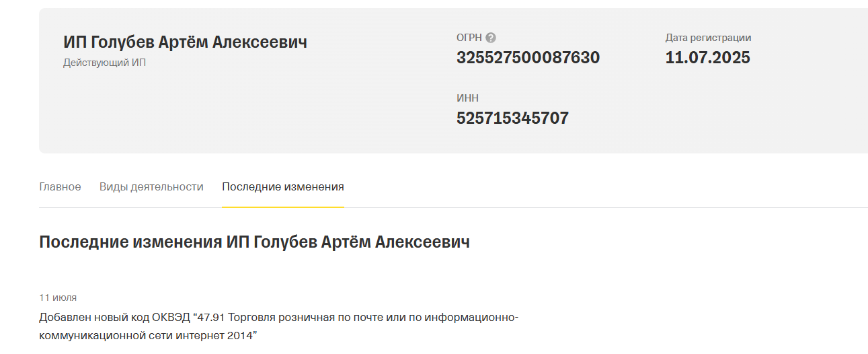The image size is (868, 354).
Task: Click the Добавлен новый код ОКВЭД text
Action: point(114,318)
